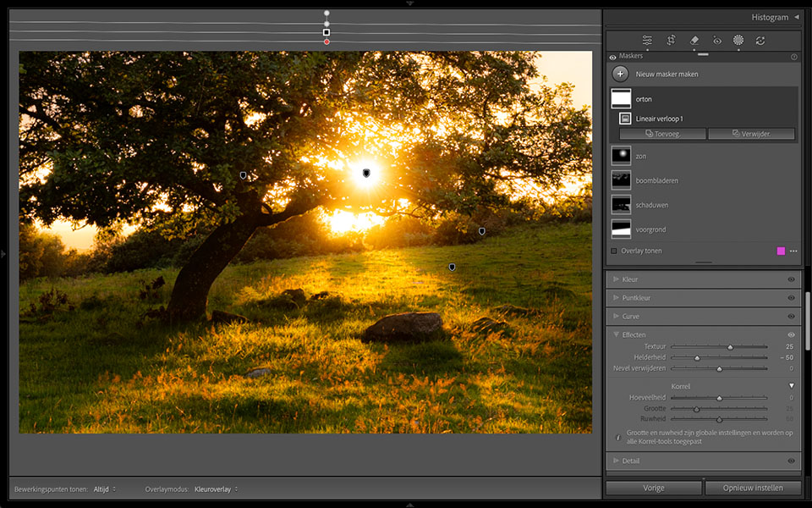This screenshot has width=812, height=508.
Task: Select the Lineair verloop 1 label
Action: tap(659, 119)
